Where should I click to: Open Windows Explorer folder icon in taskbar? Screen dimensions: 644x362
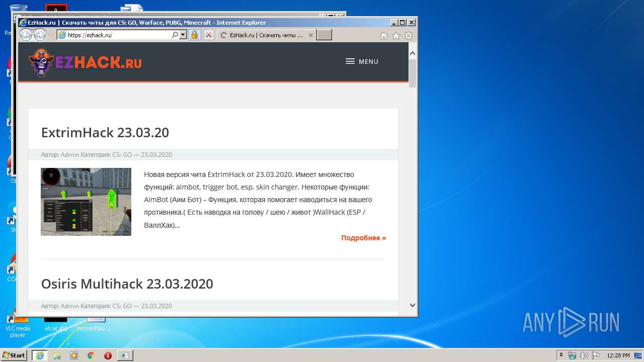[x=57, y=355]
